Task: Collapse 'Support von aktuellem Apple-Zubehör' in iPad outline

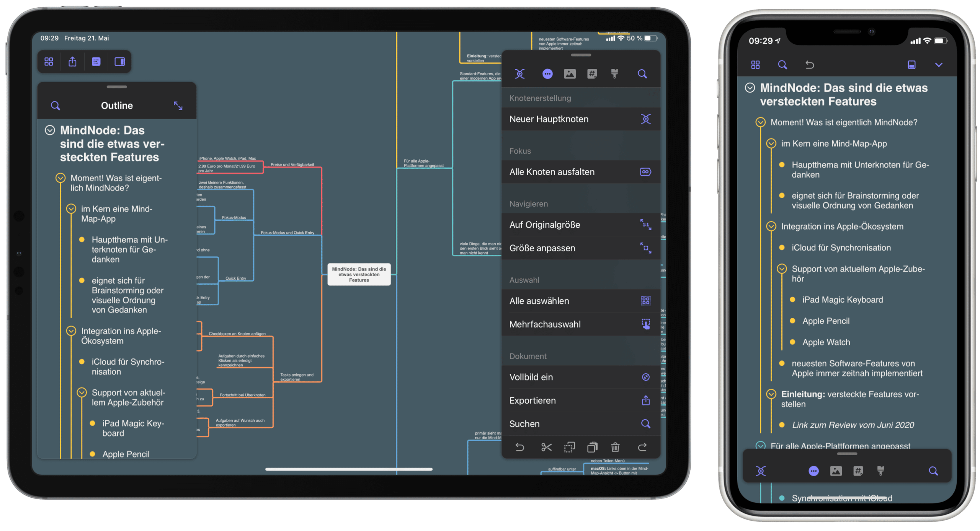Action: click(x=82, y=392)
